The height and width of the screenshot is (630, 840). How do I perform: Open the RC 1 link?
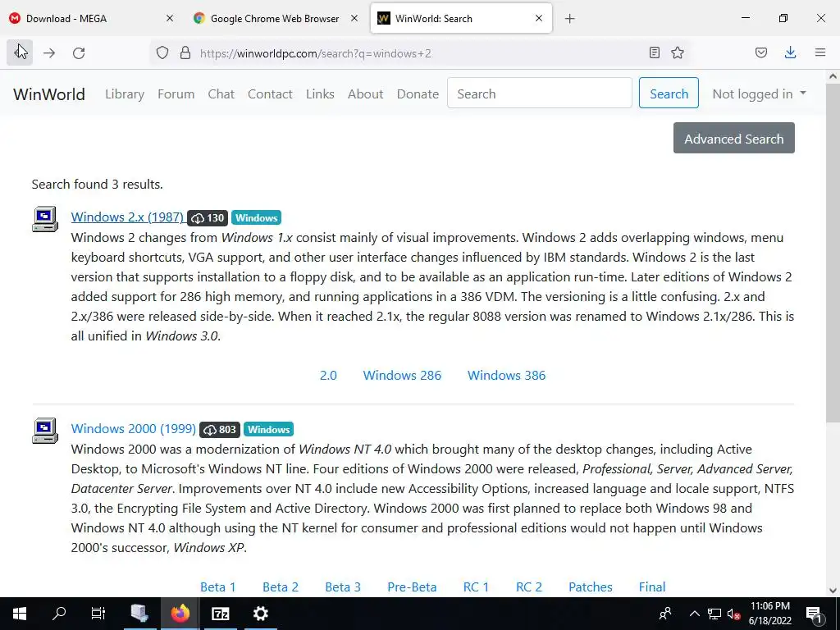pyautogui.click(x=477, y=587)
